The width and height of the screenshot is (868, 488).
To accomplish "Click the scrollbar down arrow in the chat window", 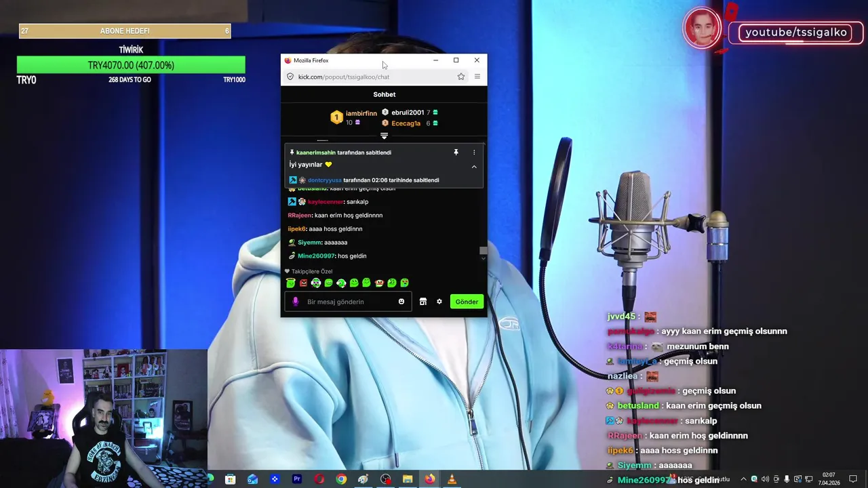I will pos(483,259).
